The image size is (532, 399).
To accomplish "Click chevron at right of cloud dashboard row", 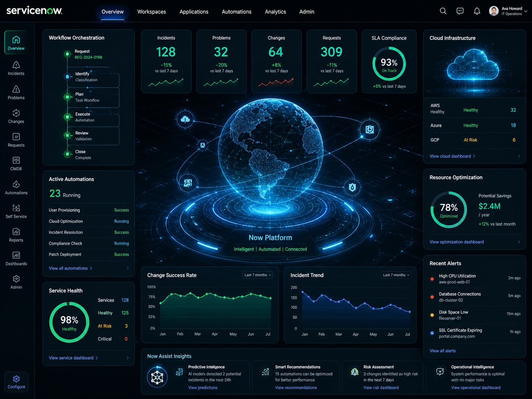I will click(x=519, y=156).
